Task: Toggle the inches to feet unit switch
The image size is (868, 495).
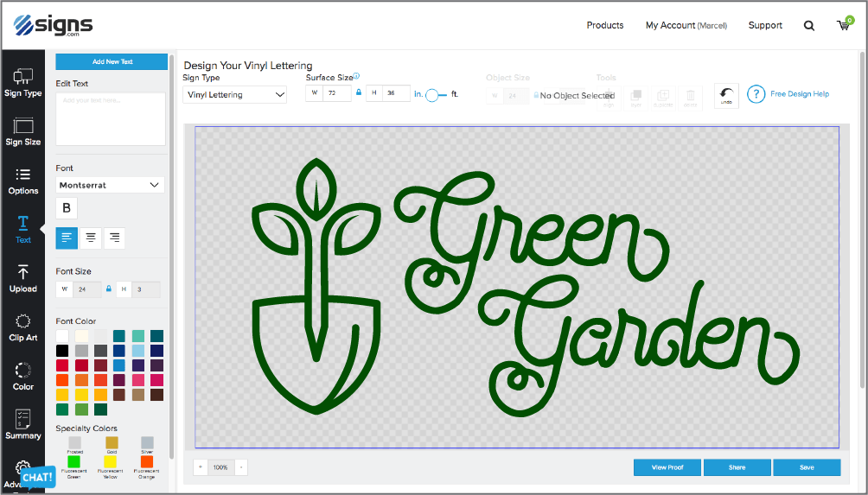Action: coord(437,95)
